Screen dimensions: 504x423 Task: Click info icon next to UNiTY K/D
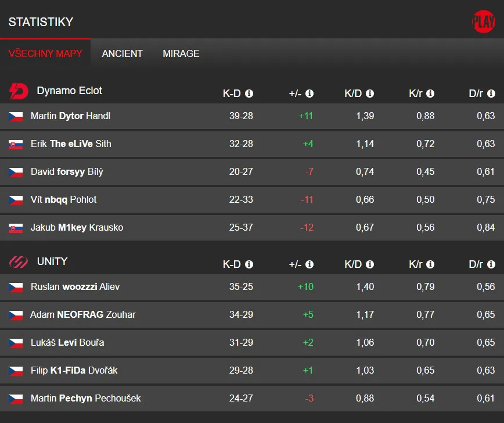(370, 264)
